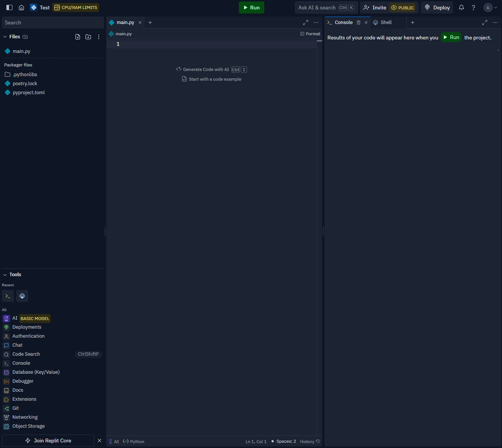Close the Console tab
The width and height of the screenshot is (502, 448).
tap(366, 23)
